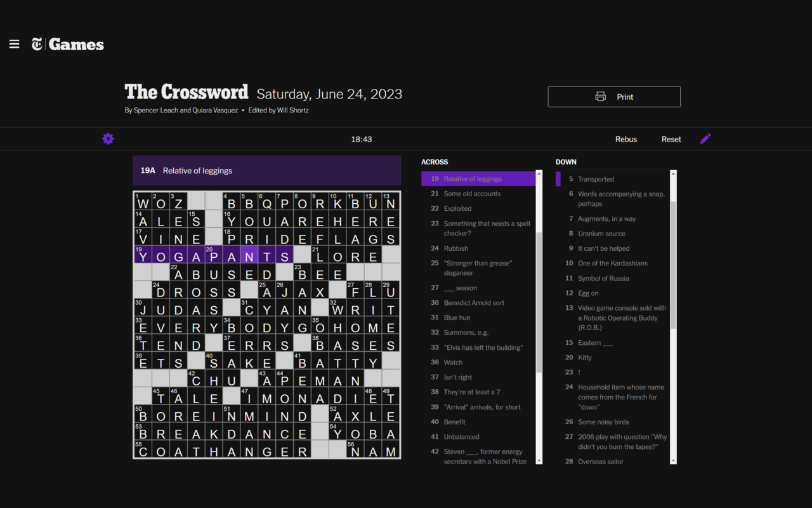Select clue 27 2006 play about burning the tapes
The image size is (812, 508).
pos(613,441)
